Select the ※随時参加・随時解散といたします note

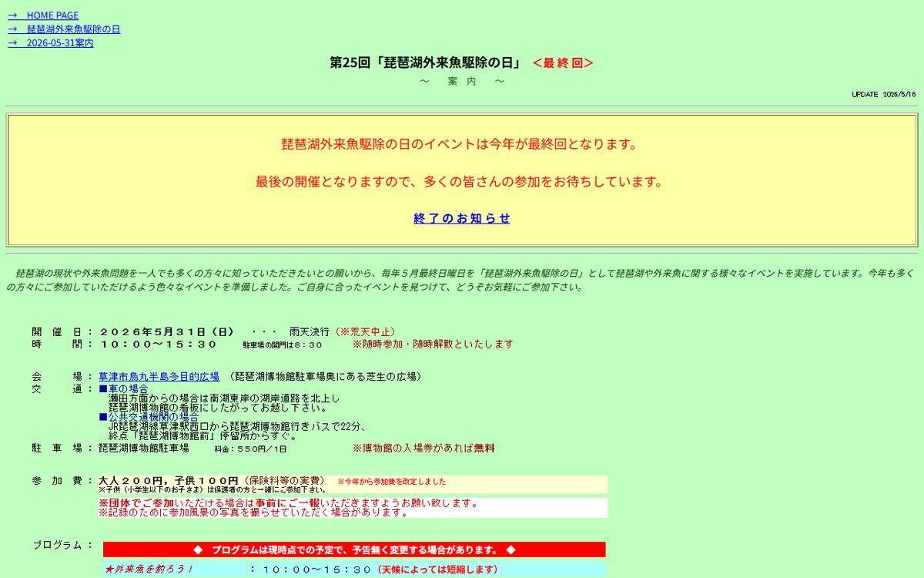(x=433, y=344)
